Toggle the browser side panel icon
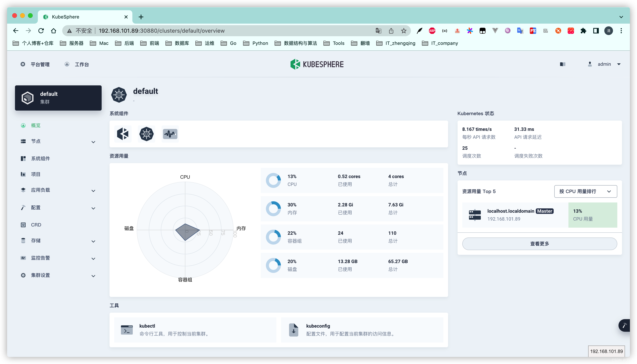637x364 pixels. (596, 31)
